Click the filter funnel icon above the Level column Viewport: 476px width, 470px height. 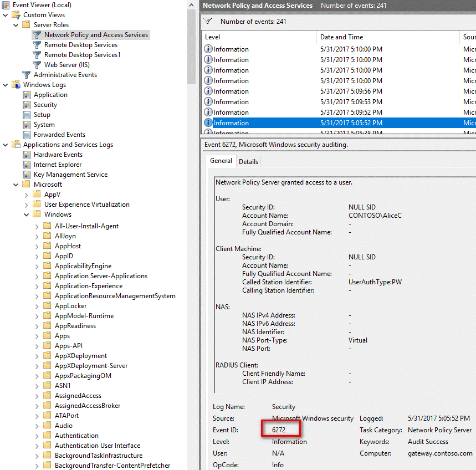(x=207, y=21)
